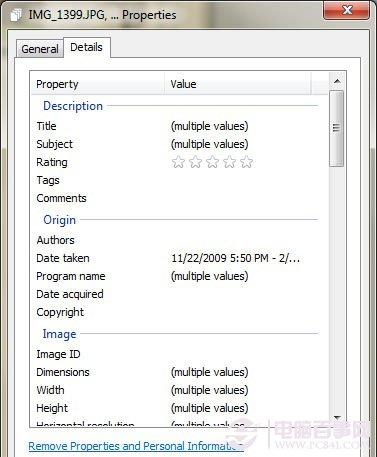Screen dimensions: 377x457
Task: Select the Program name value field
Action: [210, 276]
